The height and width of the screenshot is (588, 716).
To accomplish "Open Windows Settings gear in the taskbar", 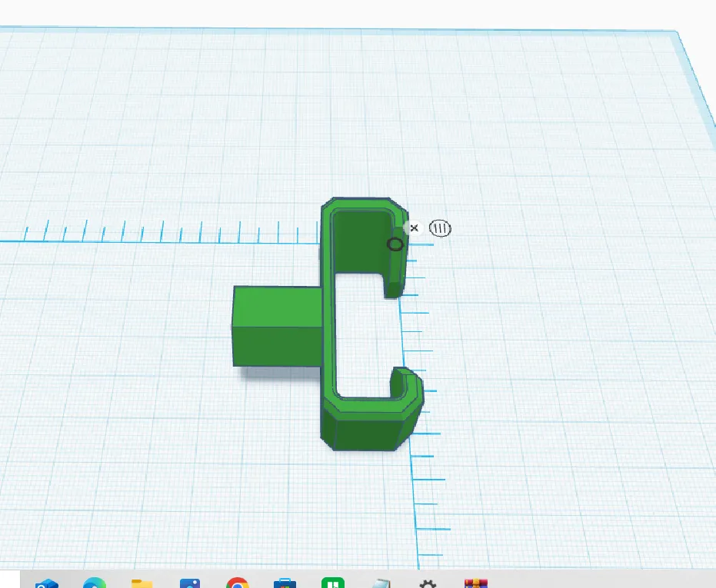I will tap(428, 583).
